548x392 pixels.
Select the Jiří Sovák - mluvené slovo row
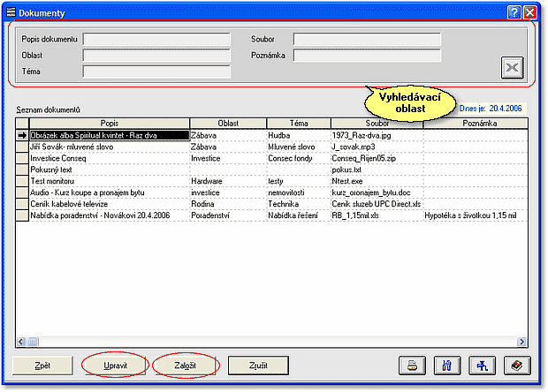click(110, 147)
